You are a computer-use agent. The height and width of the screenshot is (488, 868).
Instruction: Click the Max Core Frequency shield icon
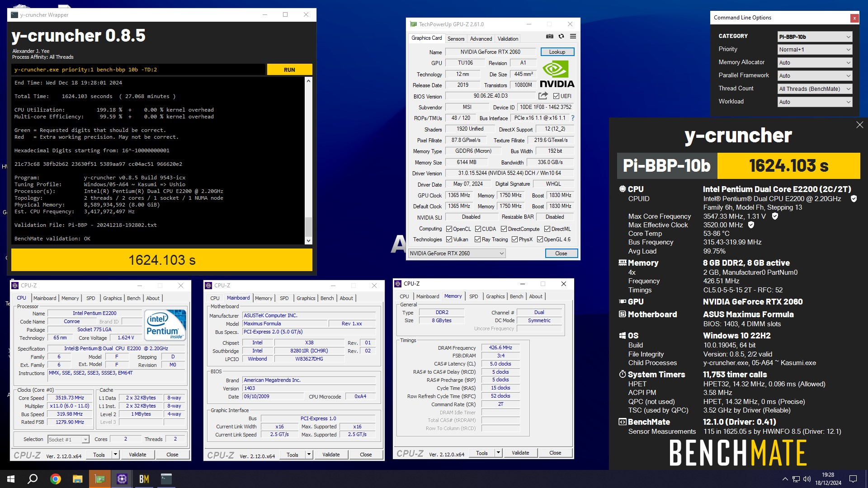(775, 216)
